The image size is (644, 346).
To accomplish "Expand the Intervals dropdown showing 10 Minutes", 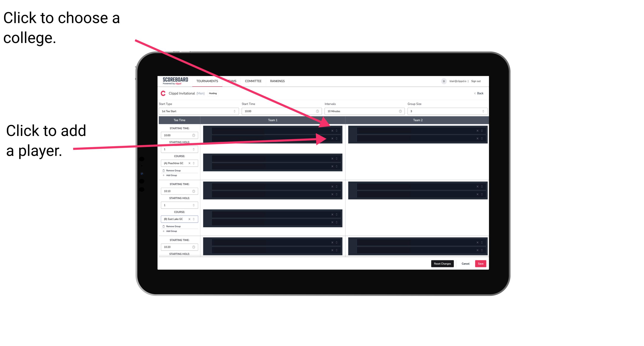I will pyautogui.click(x=363, y=111).
